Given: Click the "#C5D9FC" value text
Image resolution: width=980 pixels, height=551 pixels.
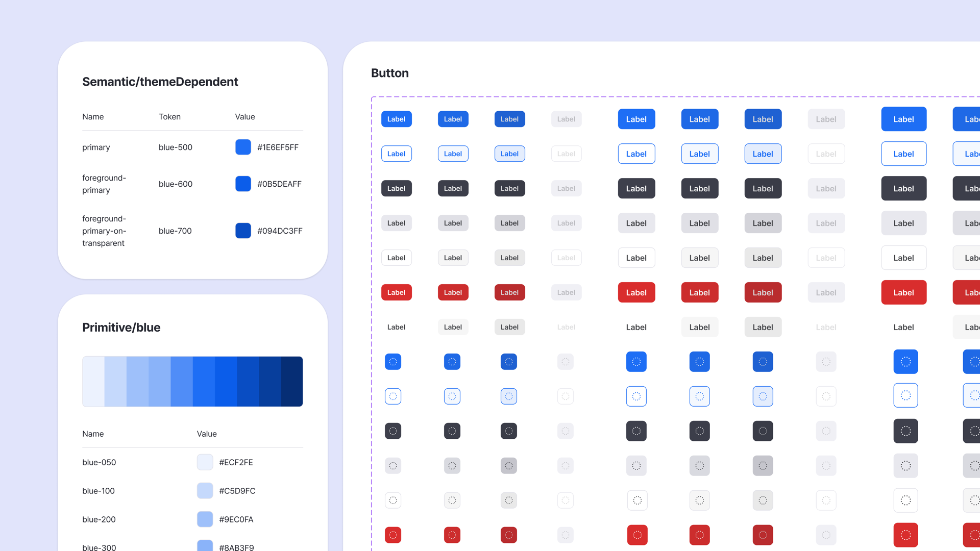Looking at the screenshot, I should pos(237,491).
